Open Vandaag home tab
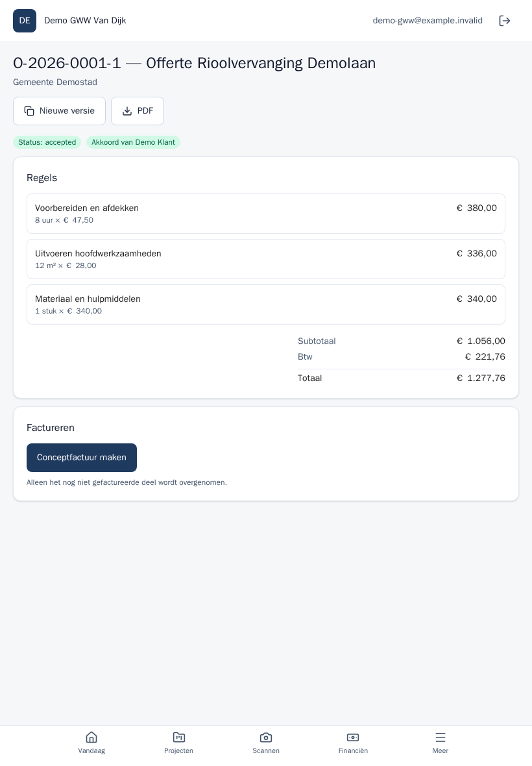The image size is (532, 766). pyautogui.click(x=91, y=743)
